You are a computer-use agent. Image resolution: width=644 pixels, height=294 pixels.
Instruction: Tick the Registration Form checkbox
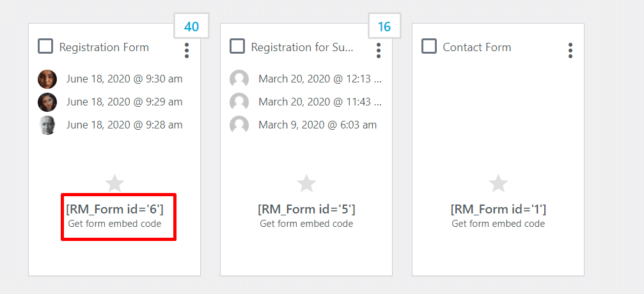click(x=45, y=47)
